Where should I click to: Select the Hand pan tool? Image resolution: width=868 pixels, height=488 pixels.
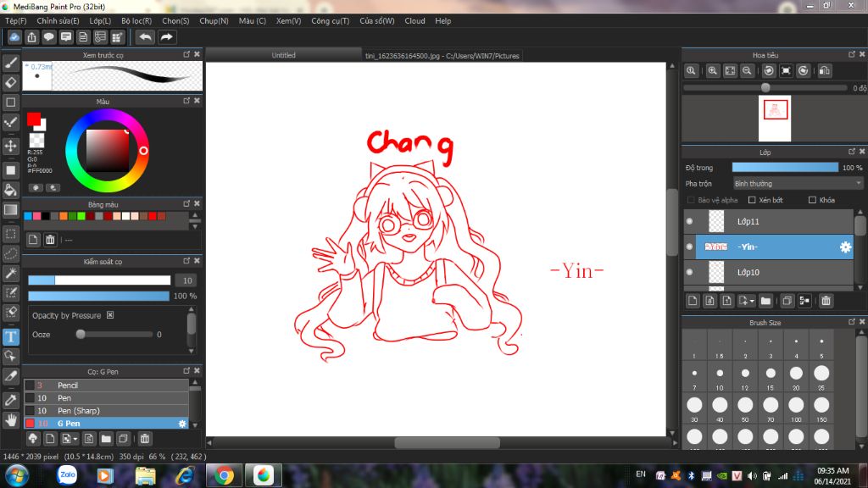(10, 420)
